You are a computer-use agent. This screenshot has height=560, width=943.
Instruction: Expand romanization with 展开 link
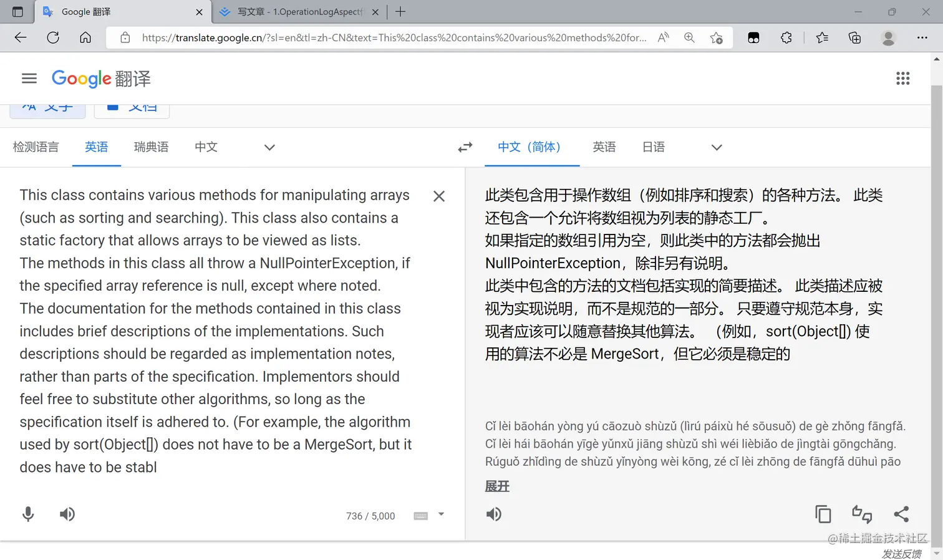[x=497, y=486]
